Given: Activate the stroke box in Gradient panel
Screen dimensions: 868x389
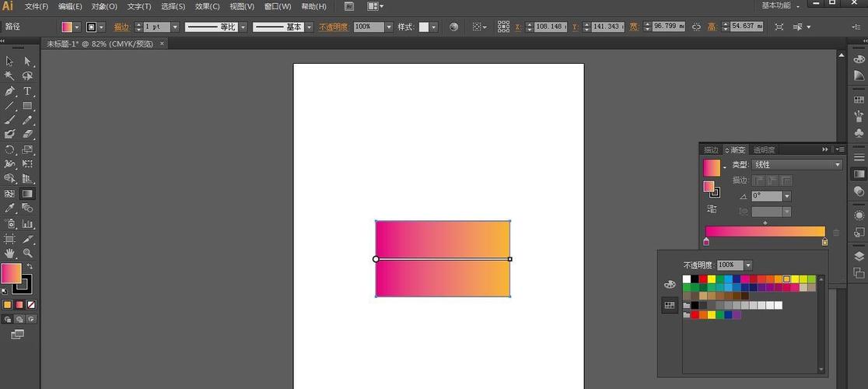Looking at the screenshot, I should point(715,193).
